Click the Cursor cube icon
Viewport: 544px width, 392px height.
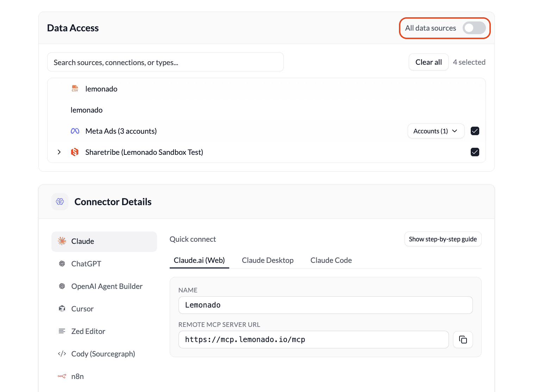[x=62, y=309]
